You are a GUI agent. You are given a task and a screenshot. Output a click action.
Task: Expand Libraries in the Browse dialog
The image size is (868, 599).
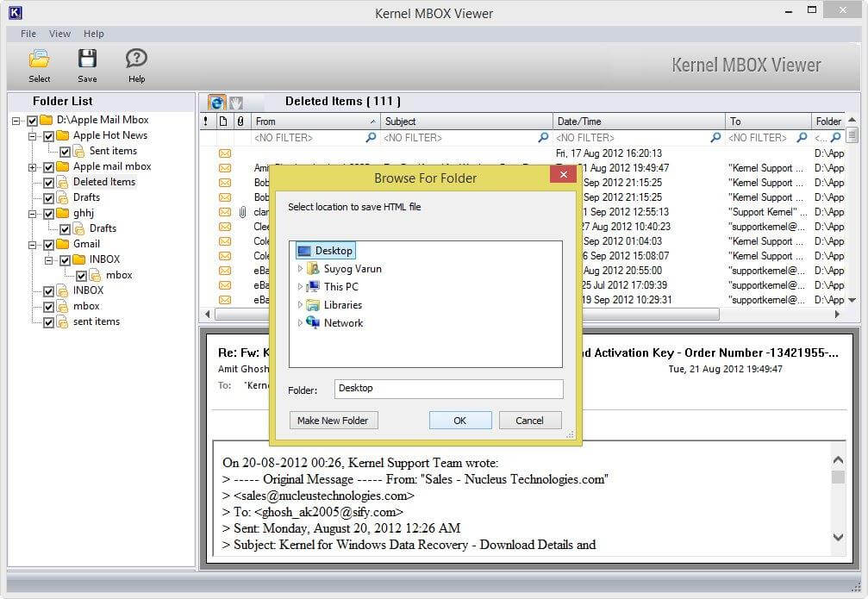coord(300,305)
